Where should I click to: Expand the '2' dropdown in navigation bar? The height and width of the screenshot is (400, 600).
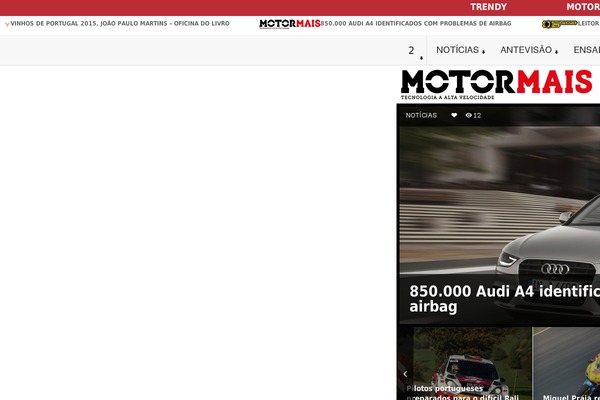click(415, 51)
